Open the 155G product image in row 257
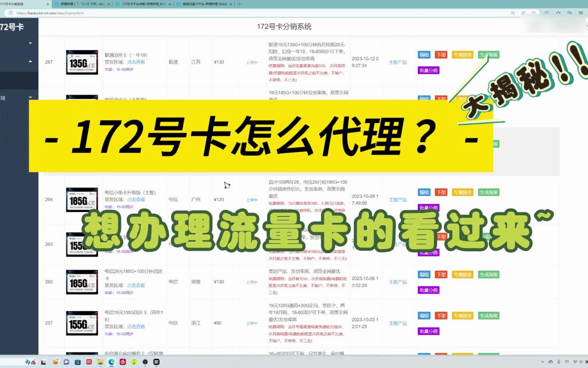The image size is (588, 368). pyautogui.click(x=82, y=323)
